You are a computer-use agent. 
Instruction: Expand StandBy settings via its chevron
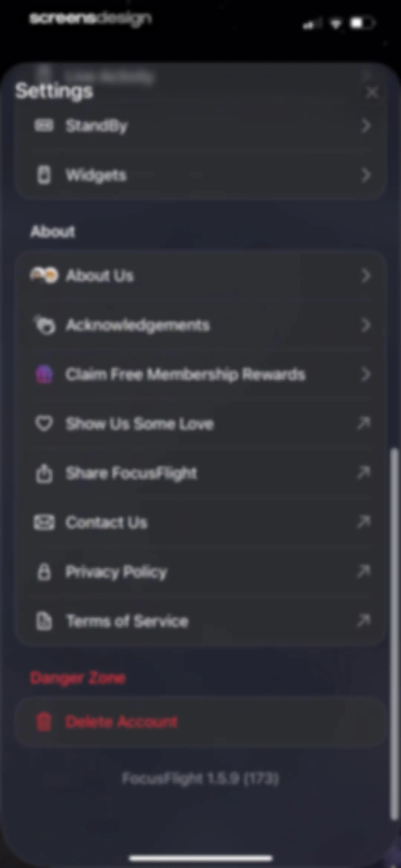pyautogui.click(x=366, y=126)
